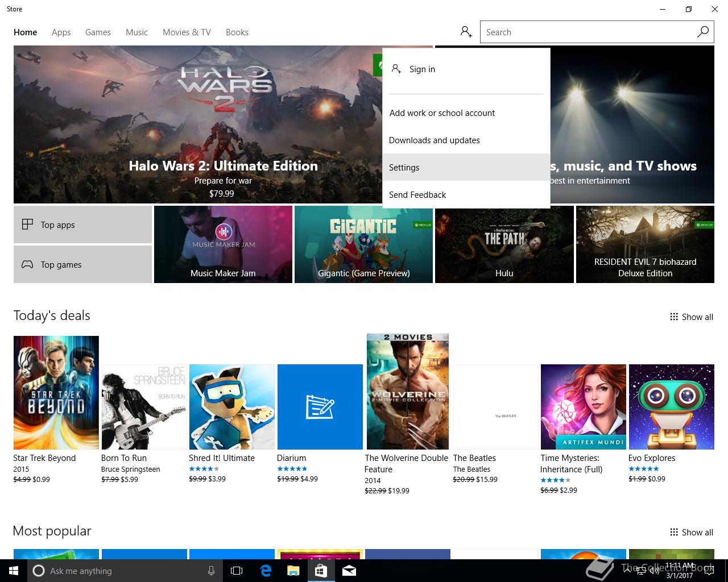Click the entertainment banner with spotlights

click(632, 124)
